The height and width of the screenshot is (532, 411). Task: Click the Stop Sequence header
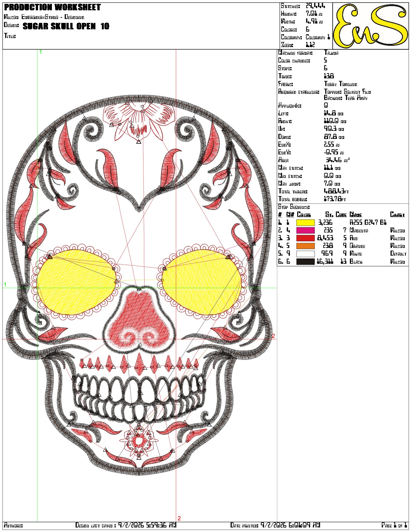[x=294, y=207]
